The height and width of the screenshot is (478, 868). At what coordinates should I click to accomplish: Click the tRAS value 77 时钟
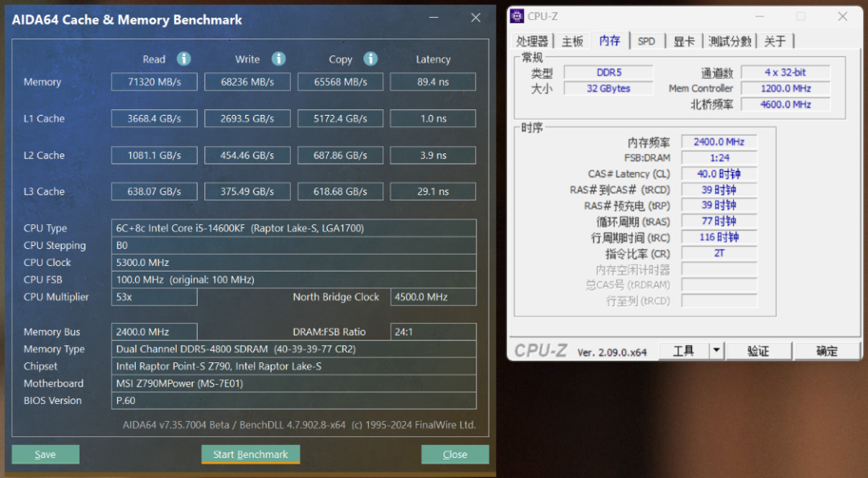click(x=719, y=221)
